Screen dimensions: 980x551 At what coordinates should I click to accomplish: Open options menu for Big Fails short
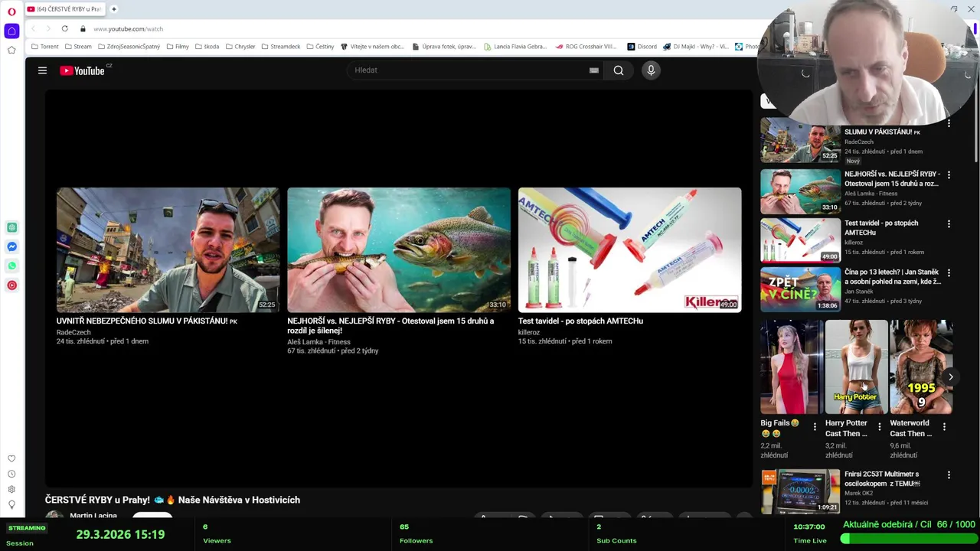(815, 427)
